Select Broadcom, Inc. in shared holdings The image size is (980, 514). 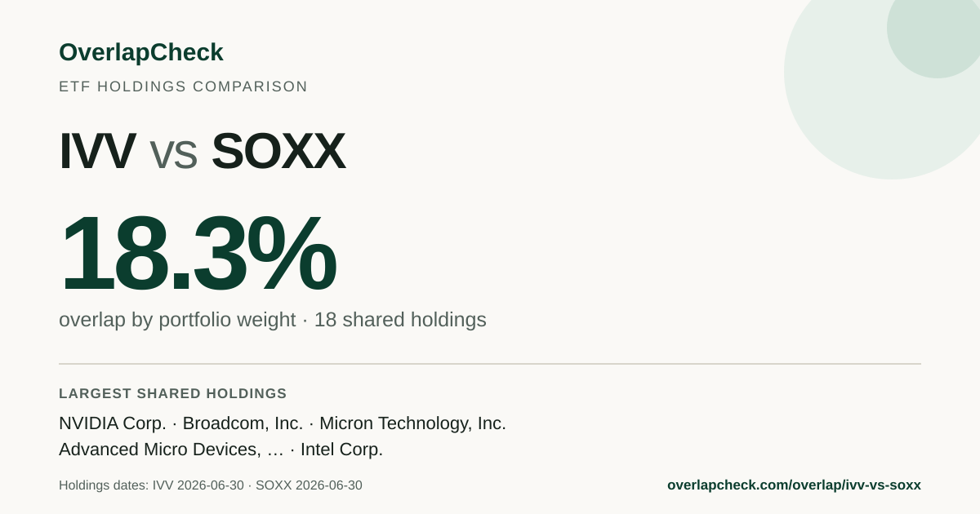point(243,423)
